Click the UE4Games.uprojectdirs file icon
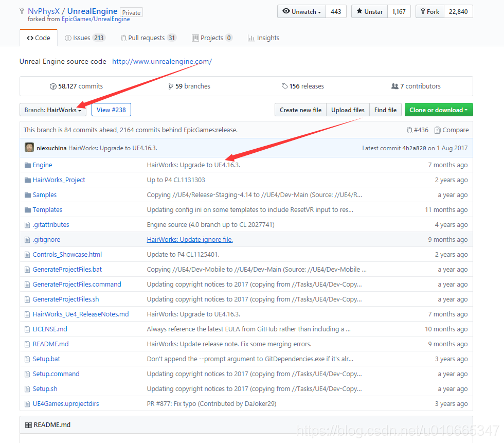504x443 pixels. point(27,404)
